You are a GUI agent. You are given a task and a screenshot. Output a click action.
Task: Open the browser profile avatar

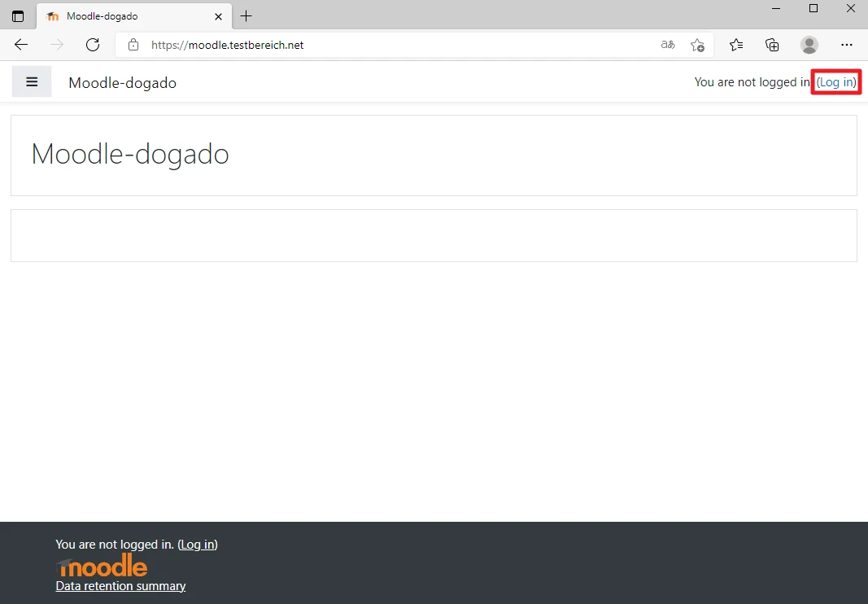[809, 45]
